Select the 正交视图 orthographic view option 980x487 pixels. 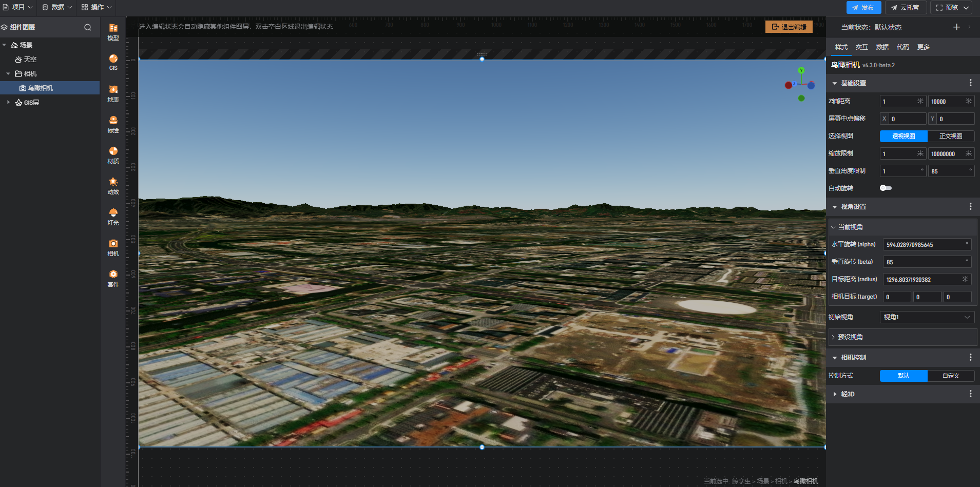pyautogui.click(x=951, y=136)
